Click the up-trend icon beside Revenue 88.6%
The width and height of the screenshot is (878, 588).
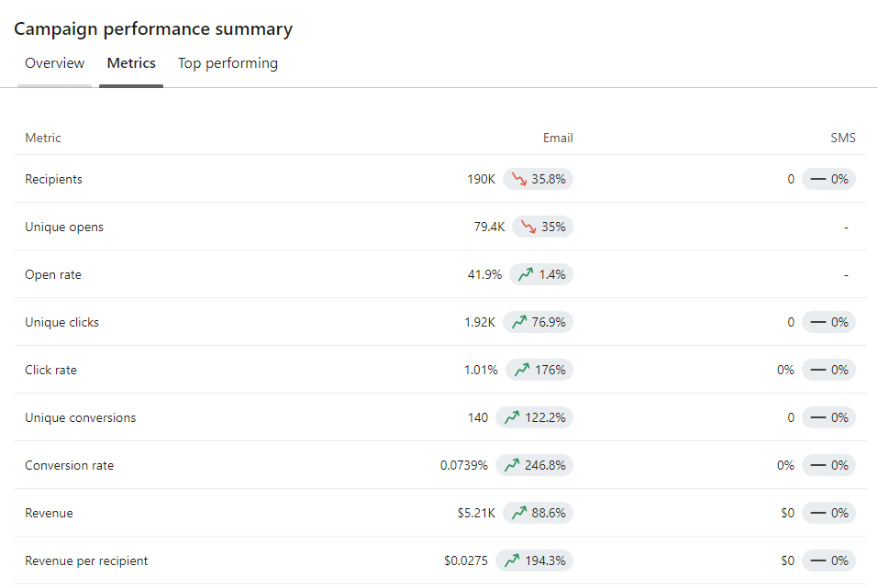click(x=518, y=513)
